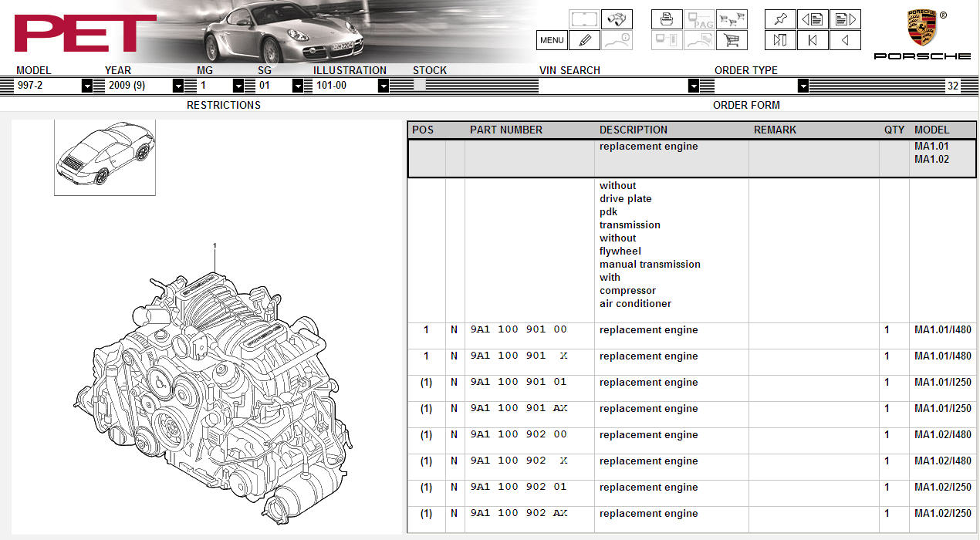Expand the ILLUSTRATION dropdown showing 101-00

[x=384, y=86]
